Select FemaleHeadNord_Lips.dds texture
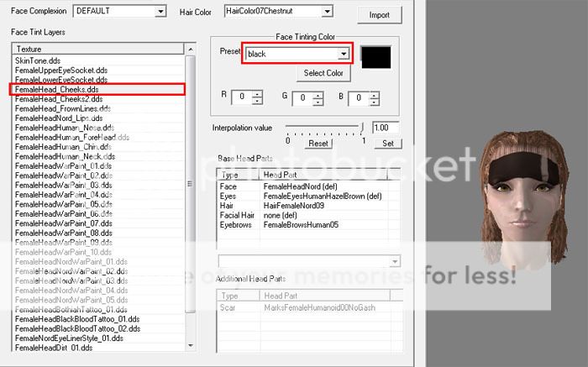This screenshot has width=588, height=367. (59, 118)
